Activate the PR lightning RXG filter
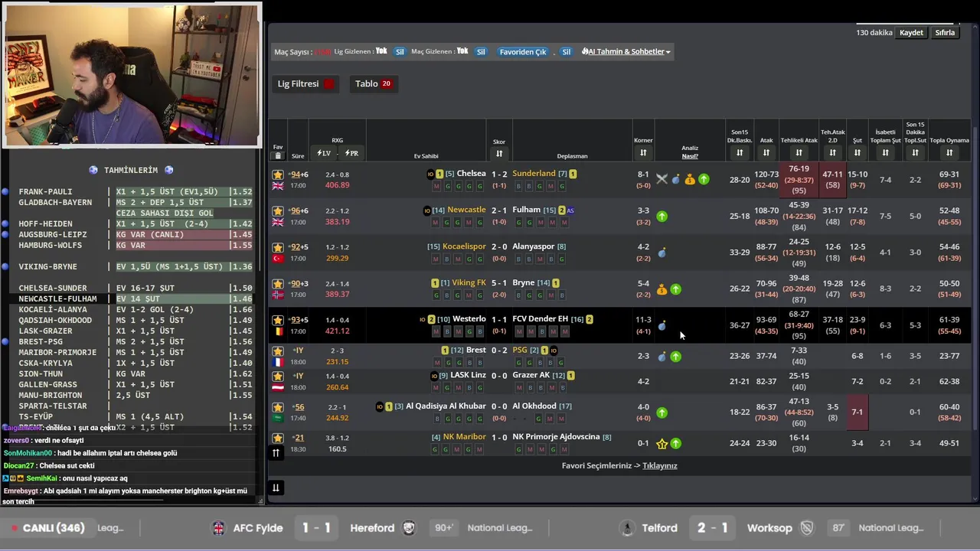Screen dimensions: 980x551 [x=351, y=153]
